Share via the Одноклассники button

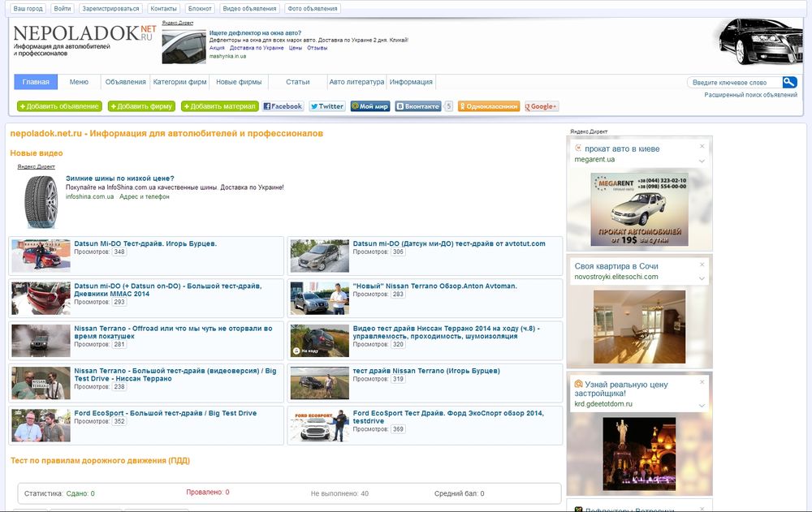(488, 106)
